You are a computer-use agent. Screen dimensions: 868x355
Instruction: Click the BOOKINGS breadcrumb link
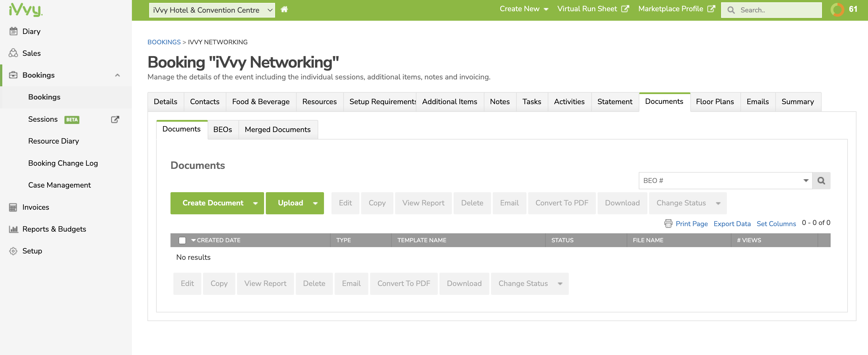coord(164,42)
